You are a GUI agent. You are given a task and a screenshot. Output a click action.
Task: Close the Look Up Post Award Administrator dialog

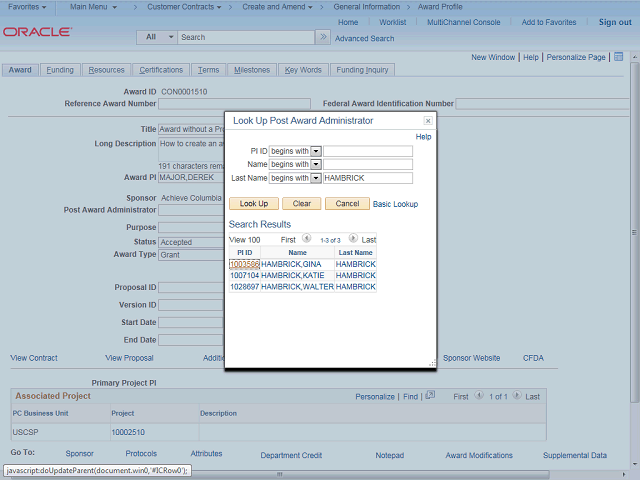tap(428, 121)
